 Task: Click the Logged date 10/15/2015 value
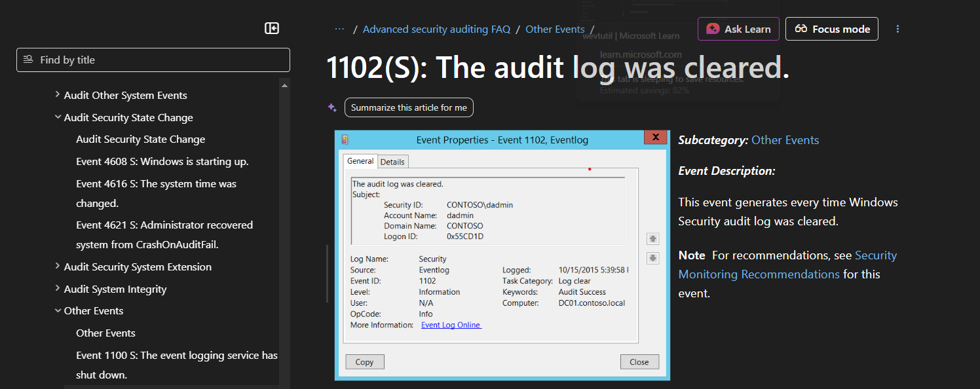coord(594,270)
